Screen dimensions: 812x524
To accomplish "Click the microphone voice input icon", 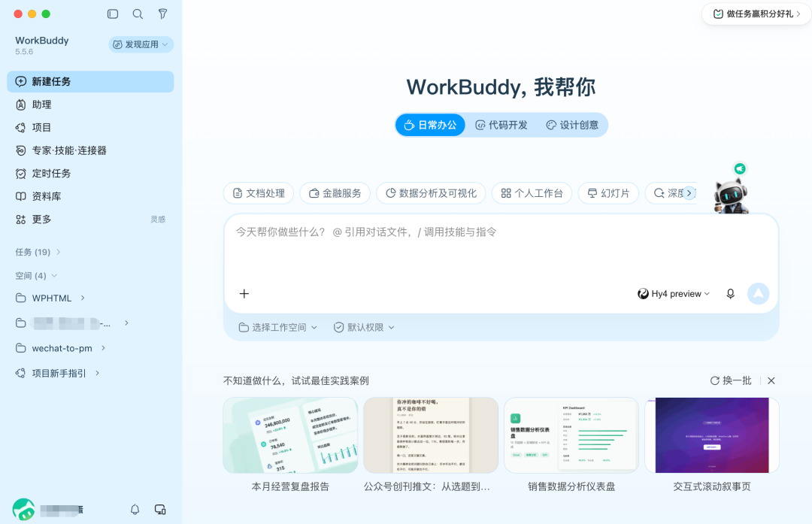I will click(730, 294).
